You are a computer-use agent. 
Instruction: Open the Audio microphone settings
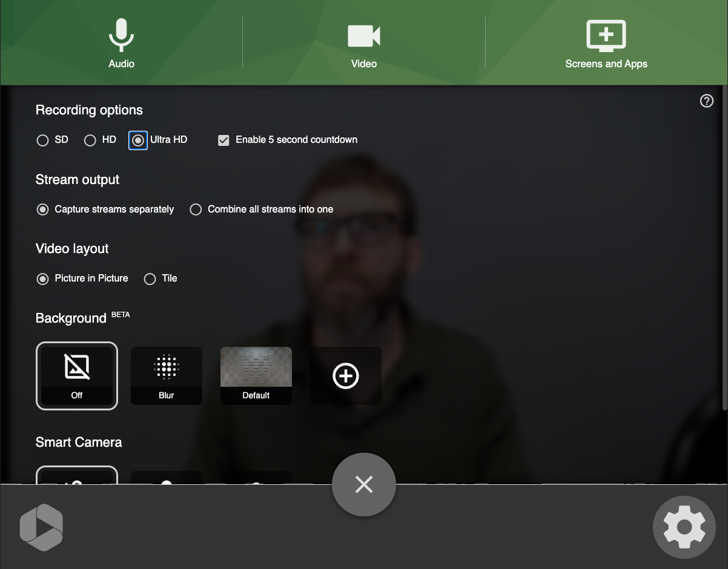click(121, 42)
